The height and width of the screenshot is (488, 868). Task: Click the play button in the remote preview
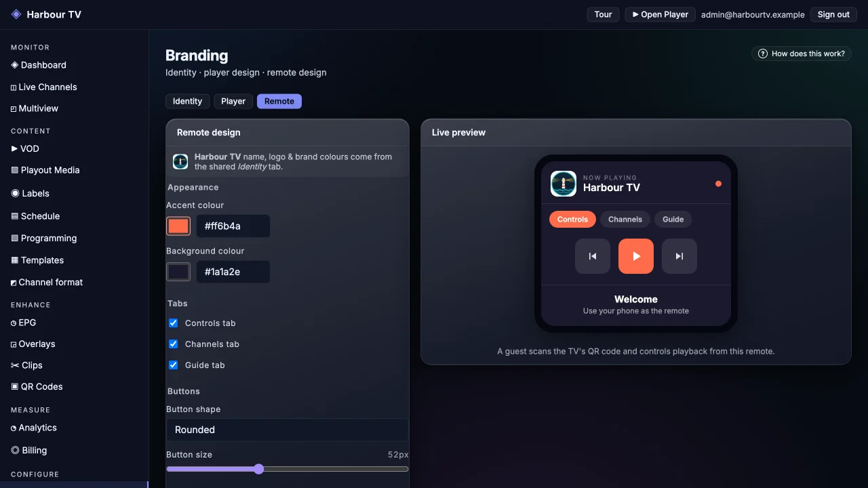point(636,256)
